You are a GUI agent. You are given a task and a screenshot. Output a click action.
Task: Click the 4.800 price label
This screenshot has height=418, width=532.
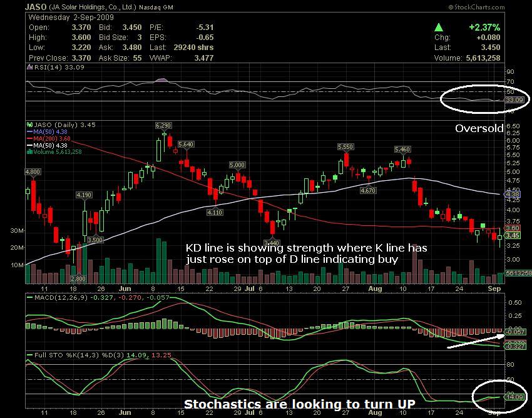33,171
